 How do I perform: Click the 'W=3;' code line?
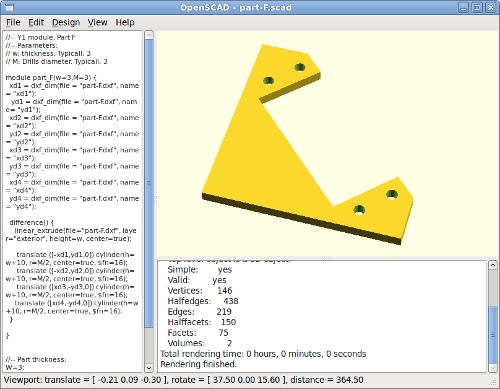click(15, 367)
